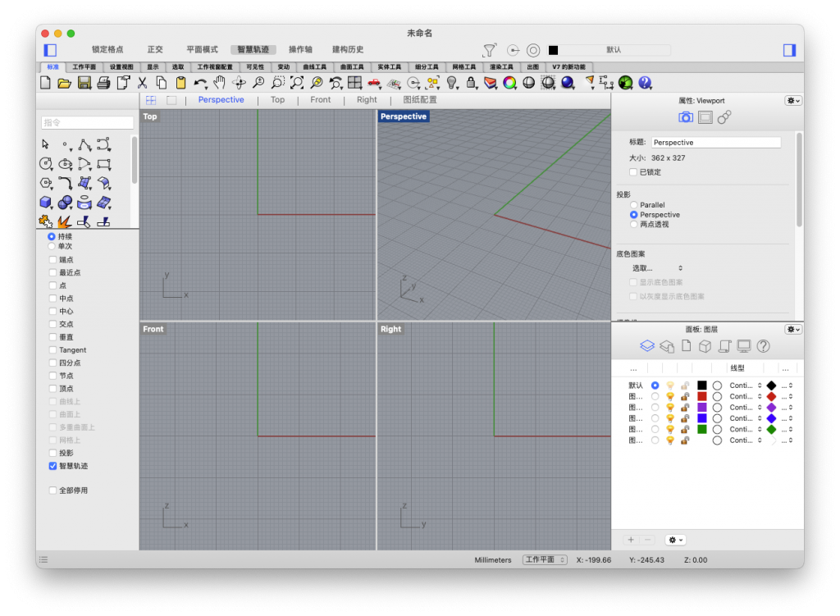The image size is (840, 616).
Task: Open Help with the question mark icon
Action: [645, 83]
